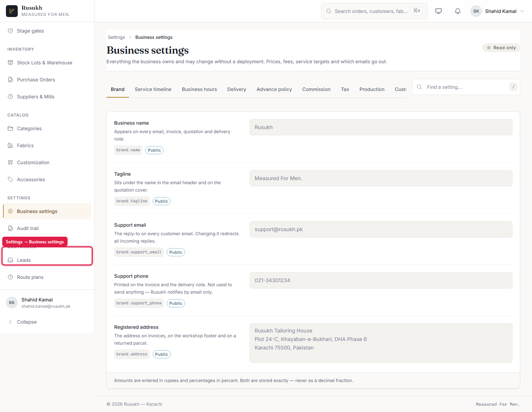
Task: Click the global search orders box
Action: (374, 11)
